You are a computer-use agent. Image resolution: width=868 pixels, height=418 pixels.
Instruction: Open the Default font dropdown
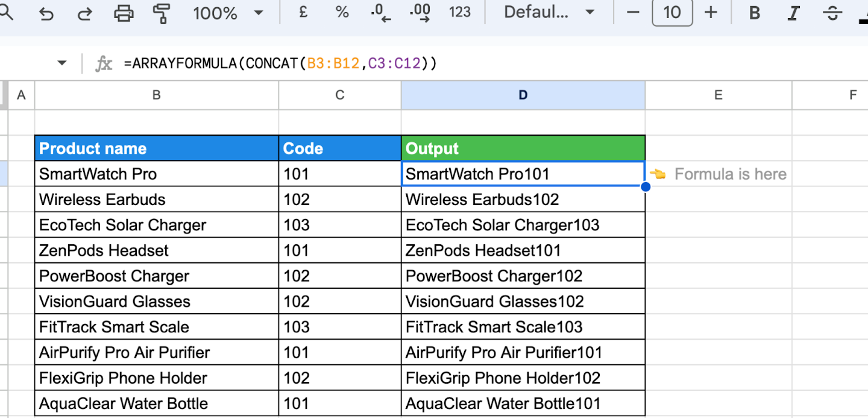[x=547, y=13]
